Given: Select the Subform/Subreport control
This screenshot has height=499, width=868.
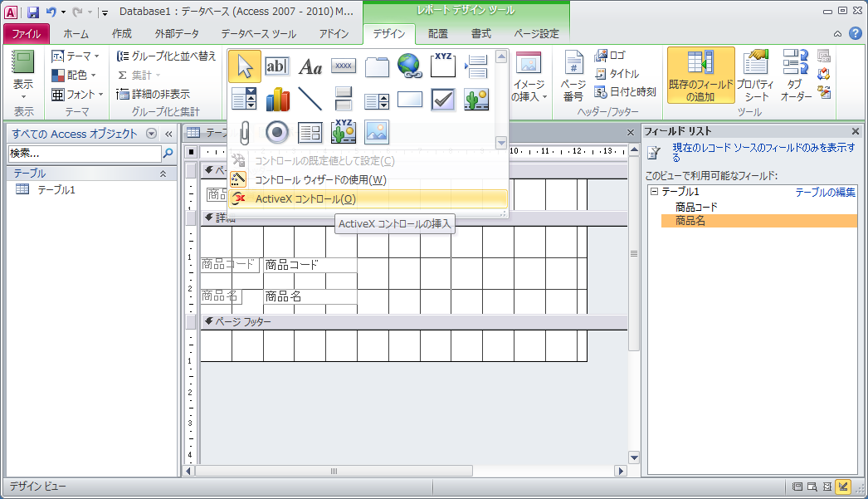Looking at the screenshot, I should [310, 133].
